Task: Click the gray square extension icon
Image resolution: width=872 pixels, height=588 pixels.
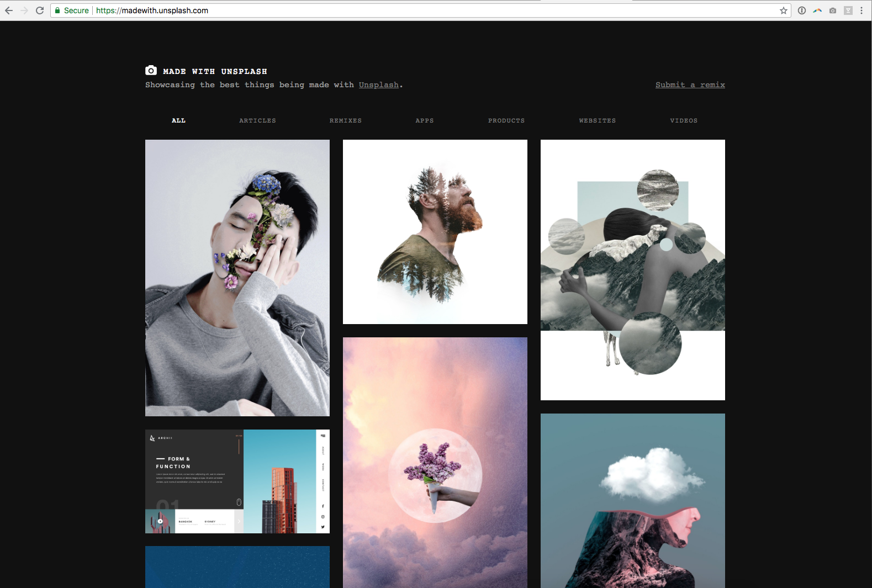Action: (x=848, y=10)
